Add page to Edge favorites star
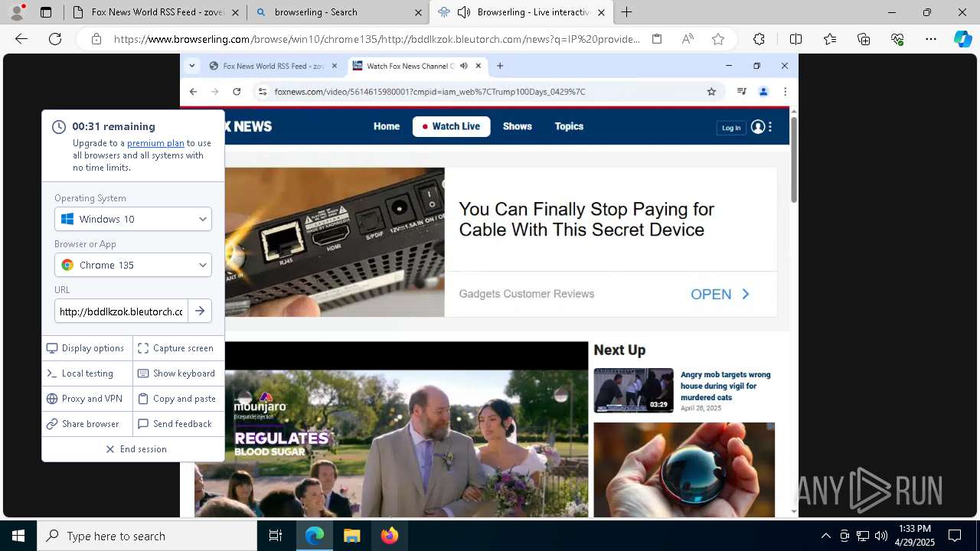The width and height of the screenshot is (980, 551). 718,39
